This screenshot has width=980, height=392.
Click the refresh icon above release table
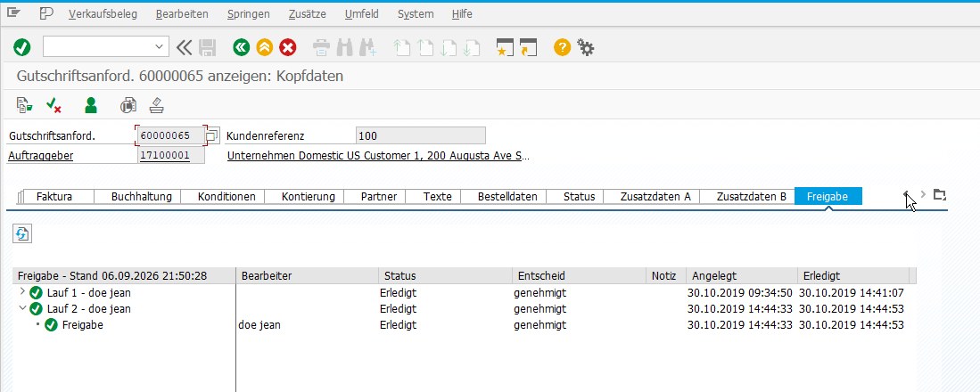(x=22, y=234)
